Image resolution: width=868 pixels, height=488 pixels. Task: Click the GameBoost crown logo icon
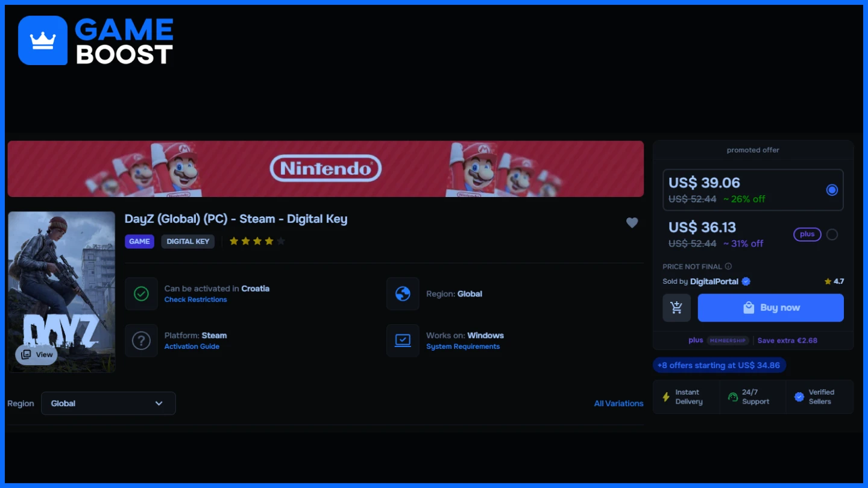(43, 40)
